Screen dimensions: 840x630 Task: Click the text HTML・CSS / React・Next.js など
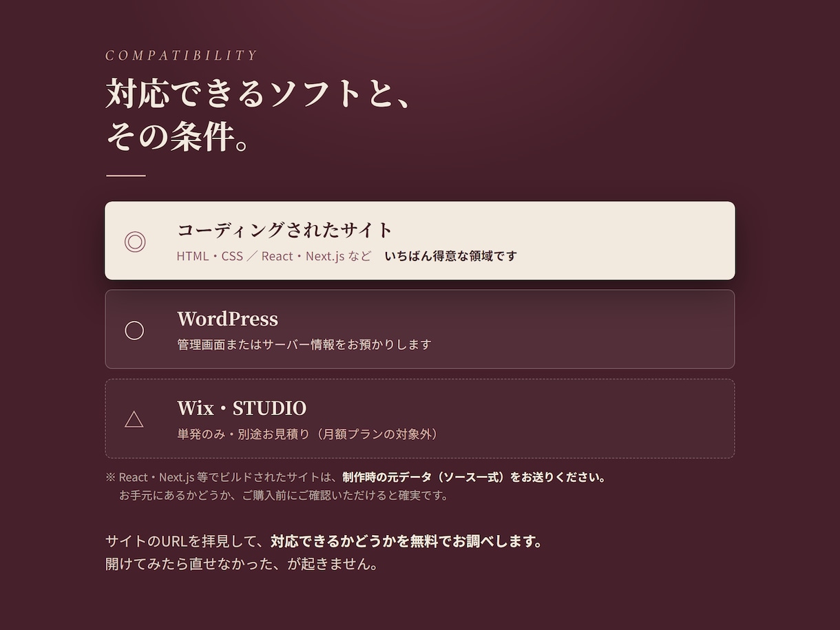click(x=274, y=256)
